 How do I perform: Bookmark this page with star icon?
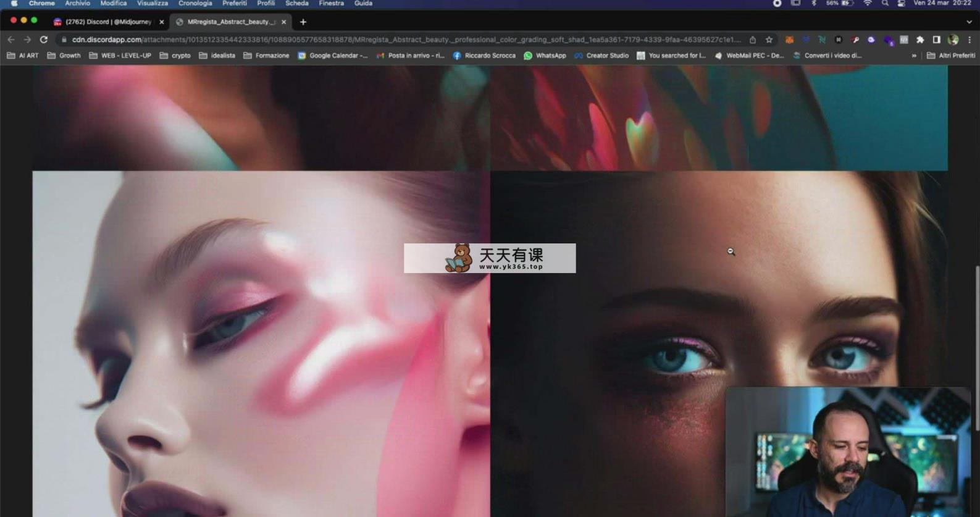pyautogui.click(x=769, y=40)
